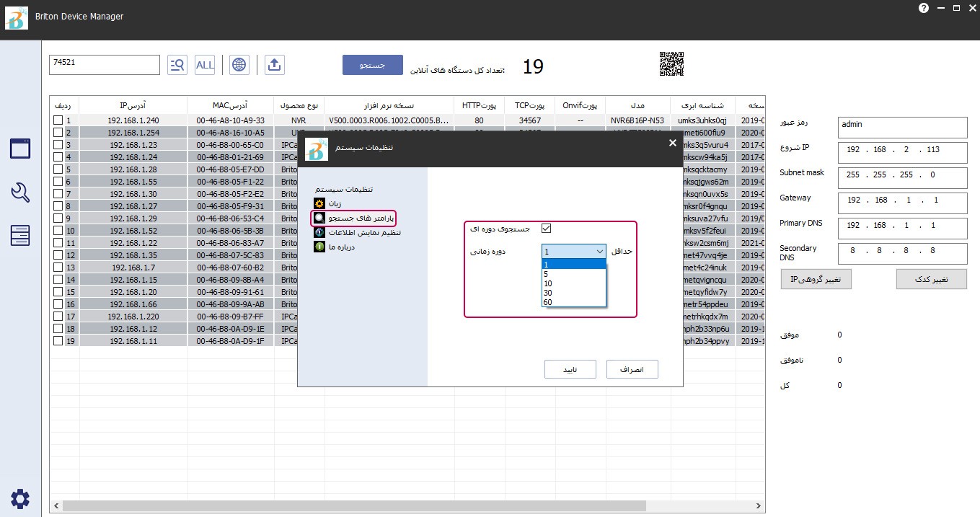This screenshot has height=517, width=980.
Task: Pick 60 in the interval dropdown list
Action: click(548, 302)
